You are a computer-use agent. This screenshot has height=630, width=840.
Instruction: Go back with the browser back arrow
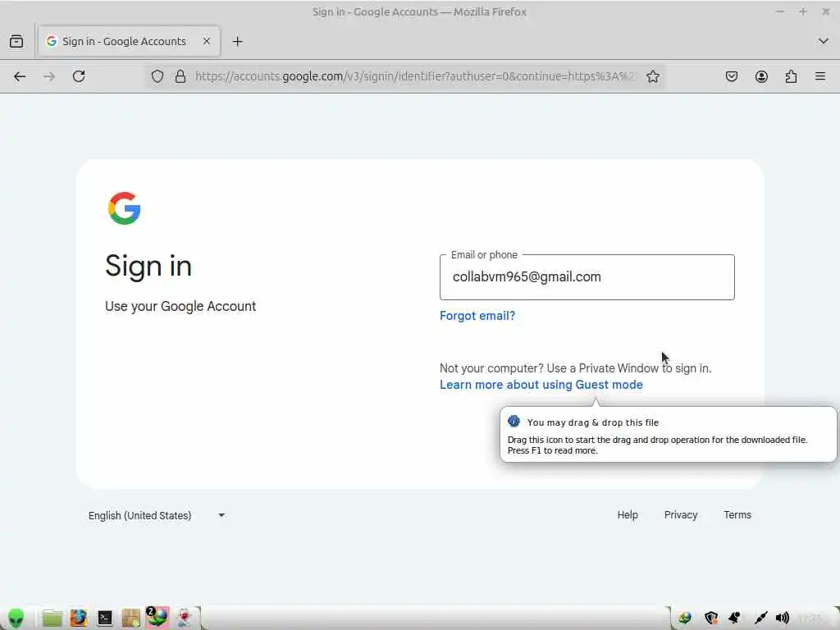pos(20,76)
